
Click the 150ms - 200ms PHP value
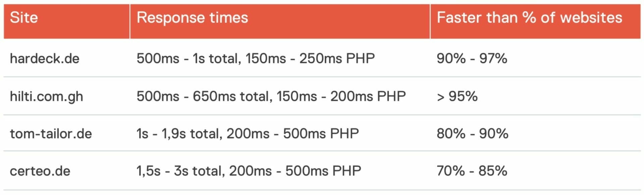(341, 97)
